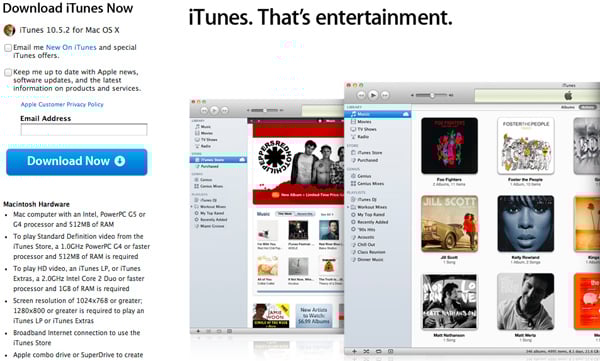This screenshot has height=361, width=600.
Task: Click the Download Now button
Action: click(77, 162)
